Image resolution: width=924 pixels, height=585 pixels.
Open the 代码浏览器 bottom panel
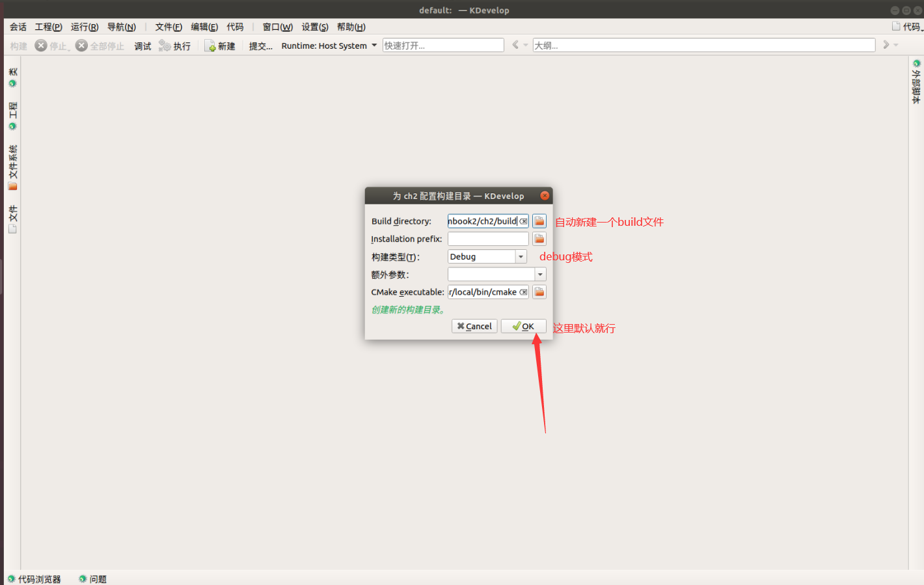coord(34,579)
